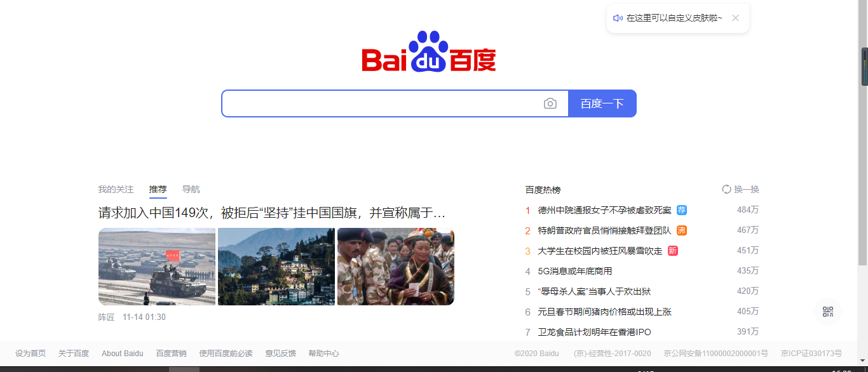This screenshot has height=372, width=868.
Task: Click the Baidu logo
Action: (x=429, y=51)
